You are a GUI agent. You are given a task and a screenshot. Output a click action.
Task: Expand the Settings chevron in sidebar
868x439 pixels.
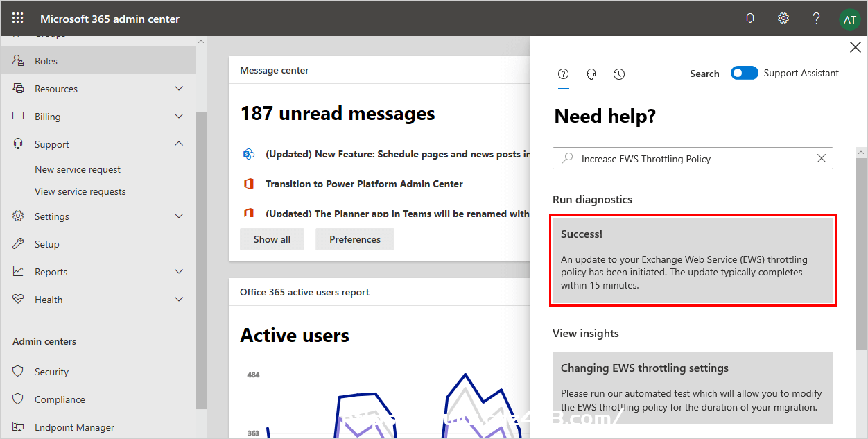tap(179, 216)
